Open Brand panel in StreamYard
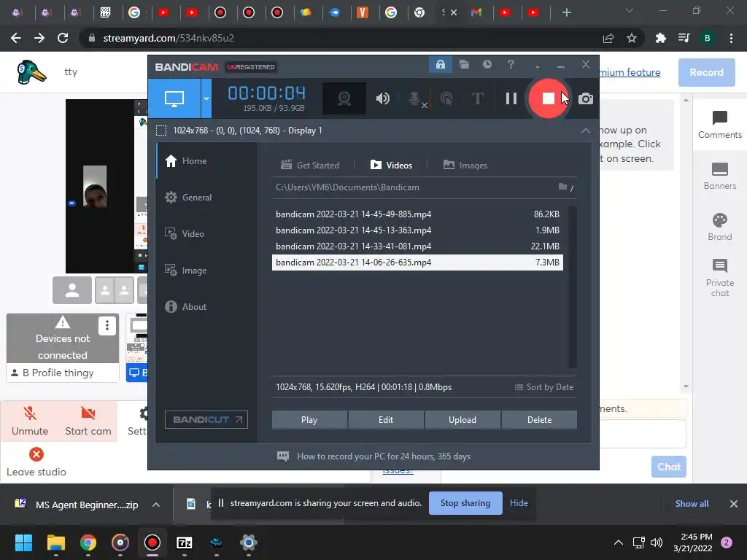747x560 pixels. [720, 227]
